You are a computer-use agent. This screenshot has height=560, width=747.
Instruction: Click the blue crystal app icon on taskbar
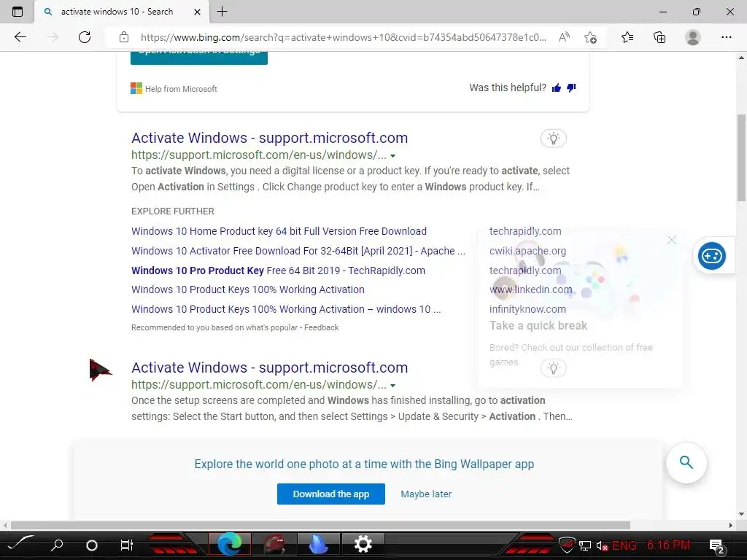(x=318, y=544)
